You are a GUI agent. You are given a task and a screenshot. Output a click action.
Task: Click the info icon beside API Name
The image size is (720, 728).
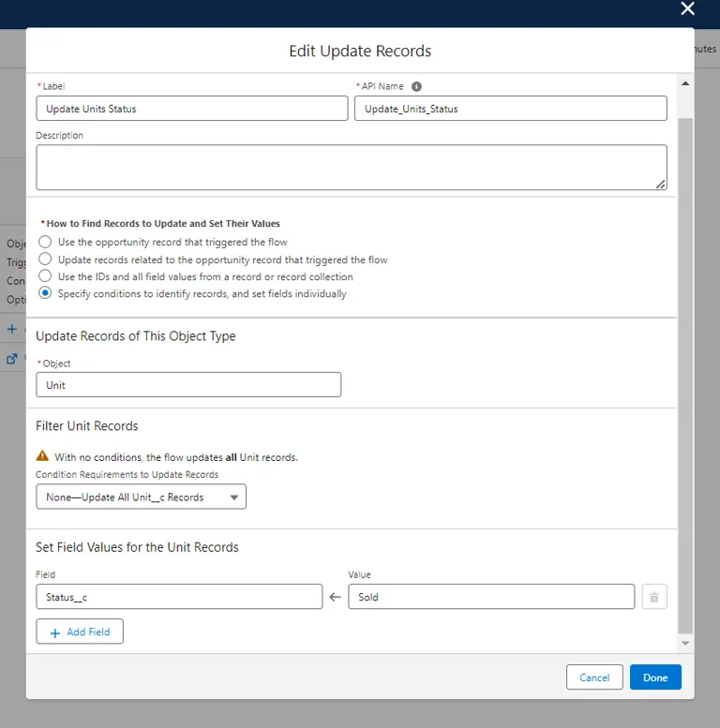pos(416,86)
